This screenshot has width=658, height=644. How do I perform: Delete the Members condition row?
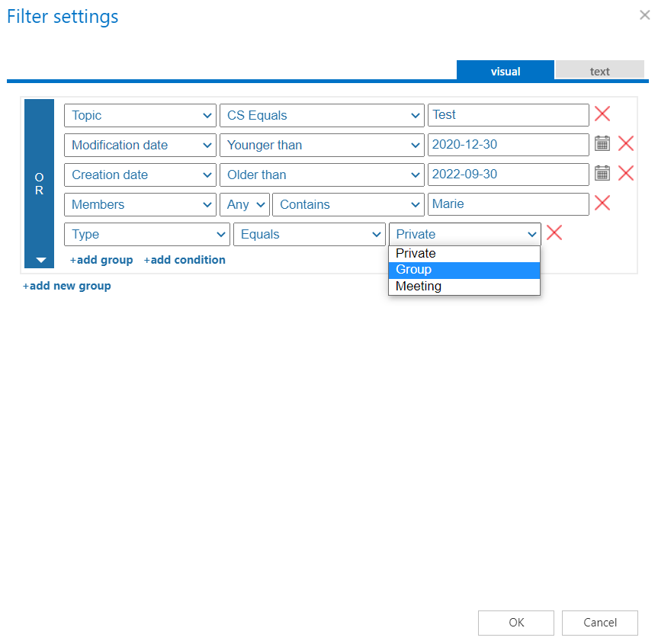pyautogui.click(x=602, y=203)
